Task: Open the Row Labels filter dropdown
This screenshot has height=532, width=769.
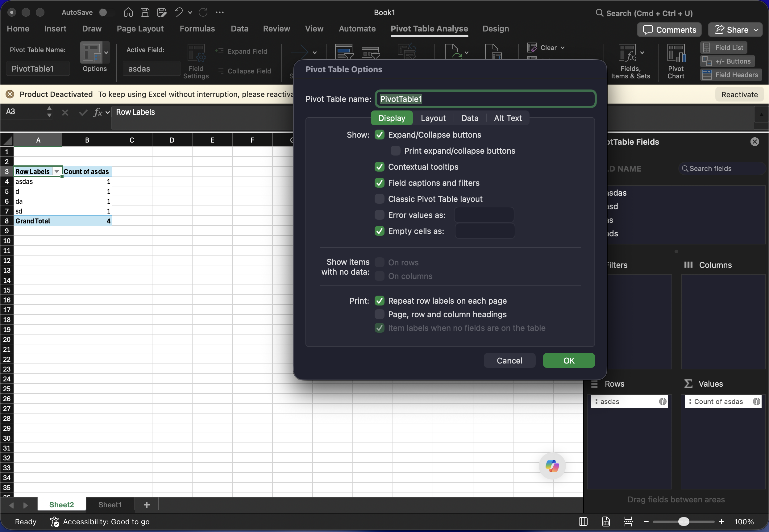Action: pyautogui.click(x=57, y=171)
